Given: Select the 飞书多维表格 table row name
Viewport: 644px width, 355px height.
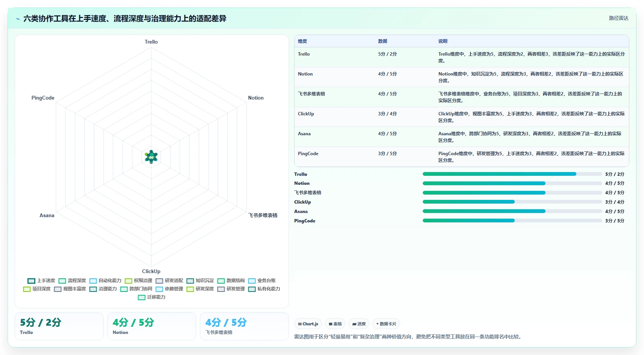Looking at the screenshot, I should point(311,94).
